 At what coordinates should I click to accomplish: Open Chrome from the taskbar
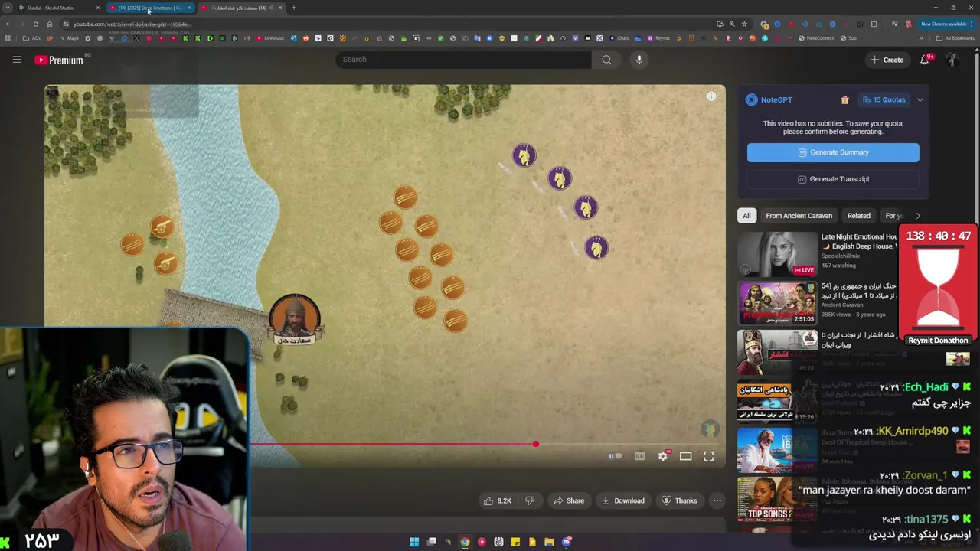(x=465, y=542)
